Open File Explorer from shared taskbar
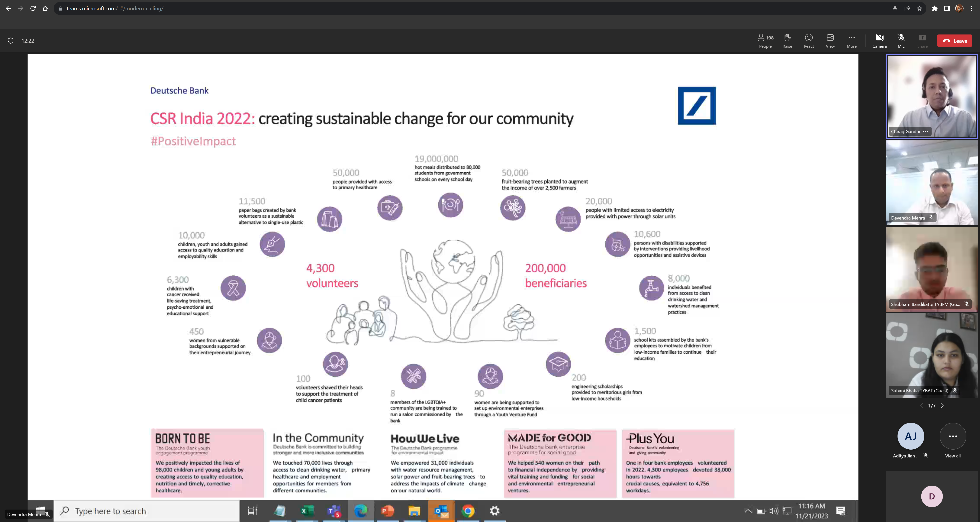Image resolution: width=980 pixels, height=522 pixels. 414,511
